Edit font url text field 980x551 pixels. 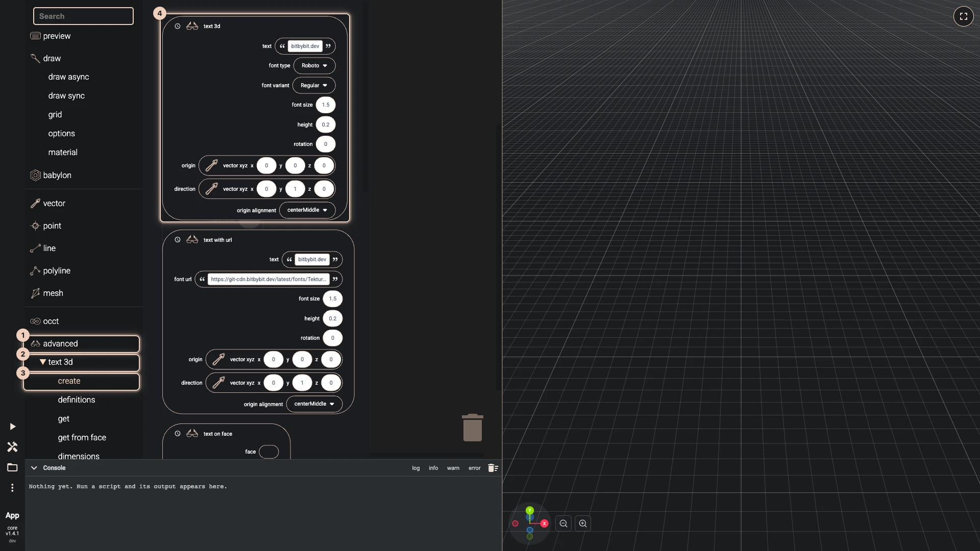click(x=268, y=280)
